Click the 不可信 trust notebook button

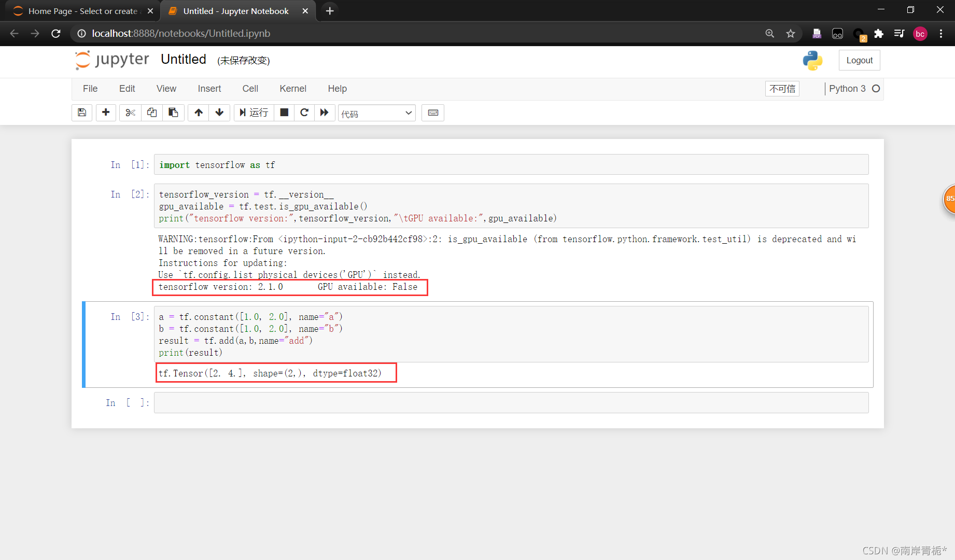(782, 89)
